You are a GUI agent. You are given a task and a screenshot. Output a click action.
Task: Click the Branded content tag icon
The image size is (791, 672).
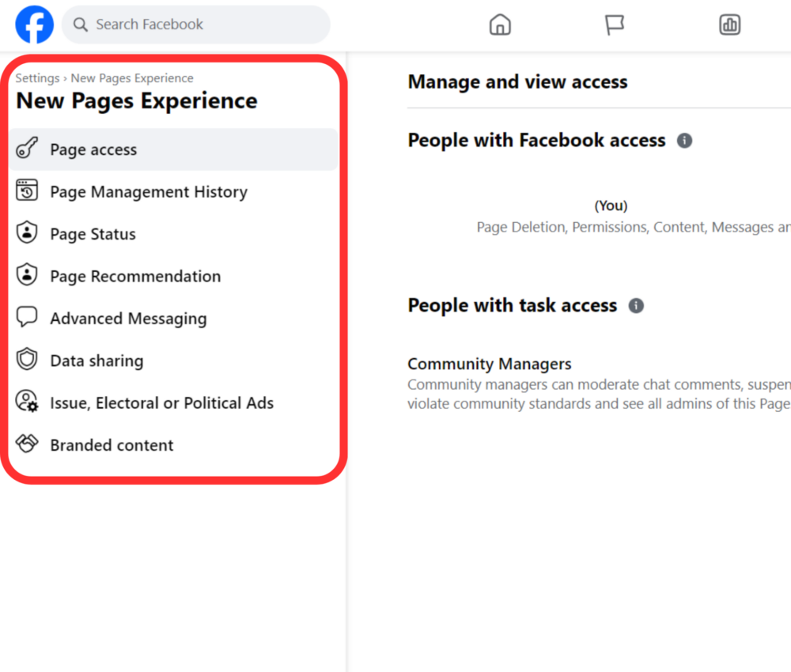click(x=26, y=444)
